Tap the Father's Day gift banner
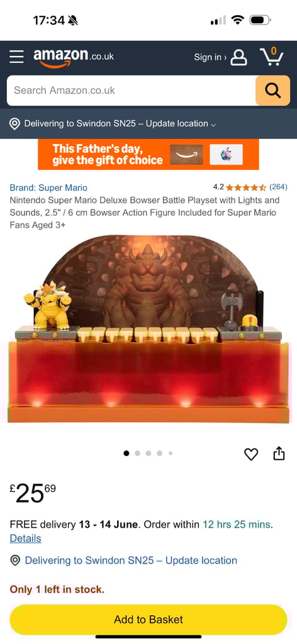The width and height of the screenshot is (297, 644). pyautogui.click(x=148, y=155)
